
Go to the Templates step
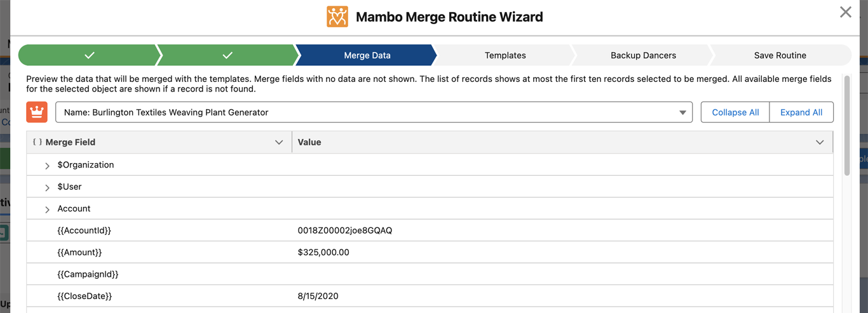click(x=505, y=55)
